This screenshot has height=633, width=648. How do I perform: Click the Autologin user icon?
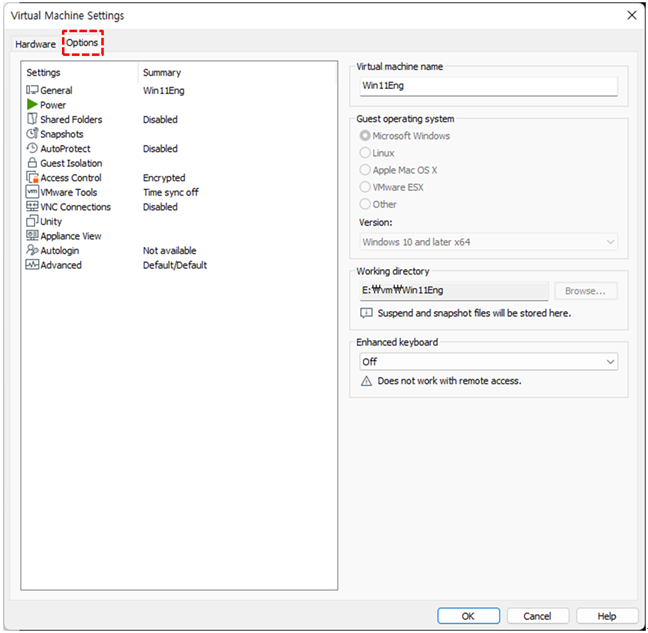[x=32, y=250]
